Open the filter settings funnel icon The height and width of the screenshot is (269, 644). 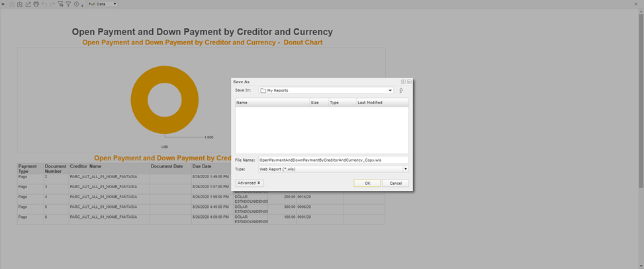point(60,4)
